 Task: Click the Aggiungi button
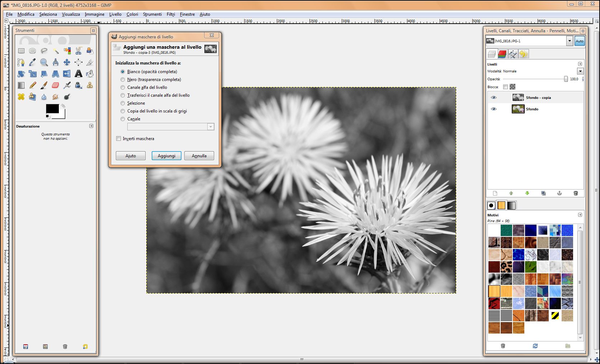click(x=166, y=156)
